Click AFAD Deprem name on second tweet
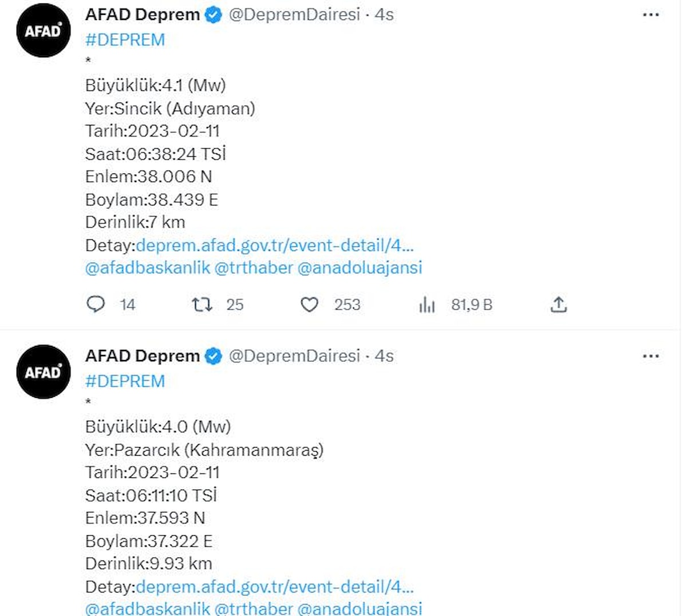 coord(142,356)
